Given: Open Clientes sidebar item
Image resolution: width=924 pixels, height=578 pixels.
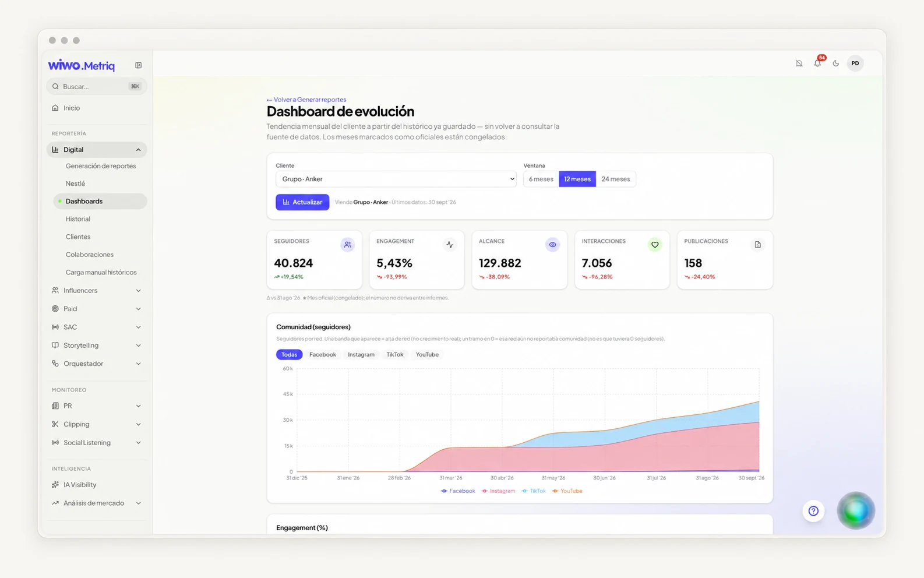Looking at the screenshot, I should [100, 237].
